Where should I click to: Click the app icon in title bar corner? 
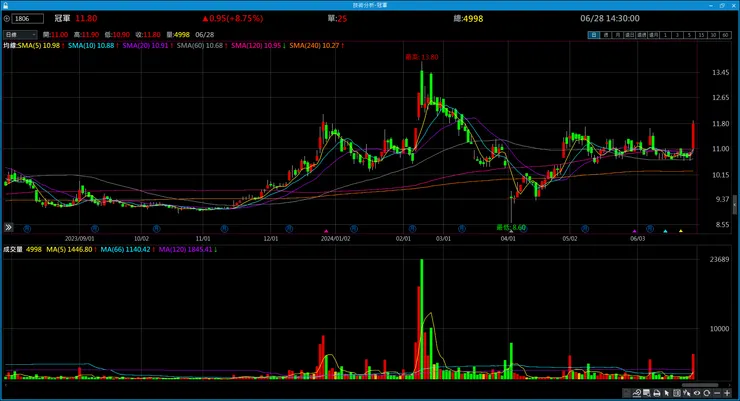coord(6,5)
